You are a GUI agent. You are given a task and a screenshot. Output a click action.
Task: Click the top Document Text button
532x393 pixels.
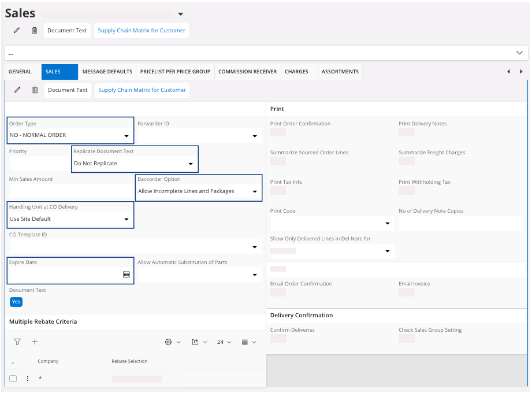pyautogui.click(x=67, y=31)
